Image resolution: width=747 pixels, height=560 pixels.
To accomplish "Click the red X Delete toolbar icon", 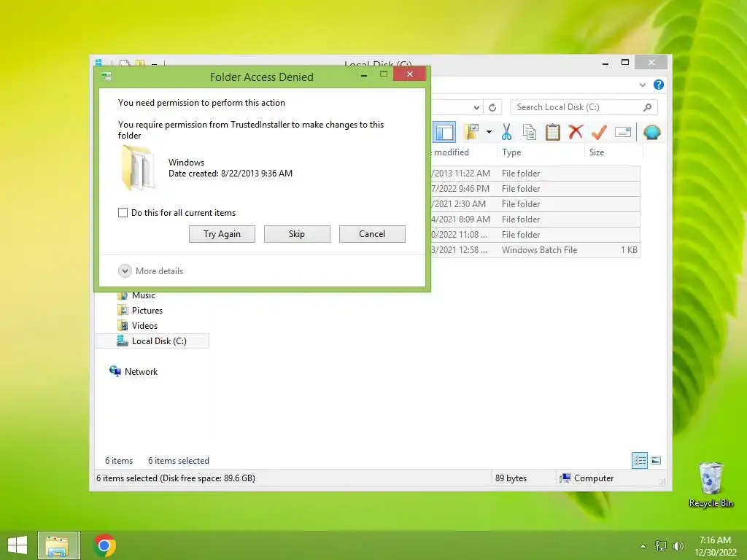I will (576, 131).
